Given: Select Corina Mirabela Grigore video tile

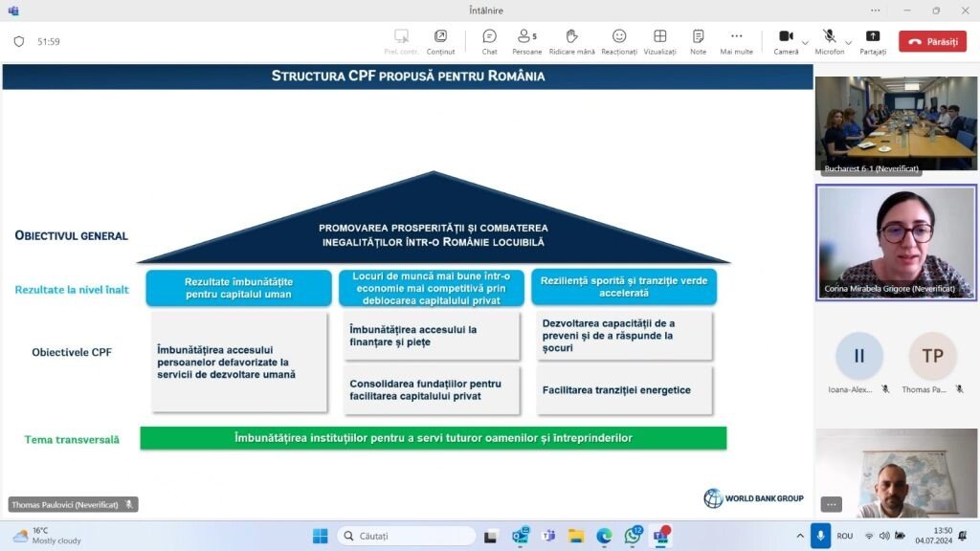Looking at the screenshot, I should coord(896,242).
